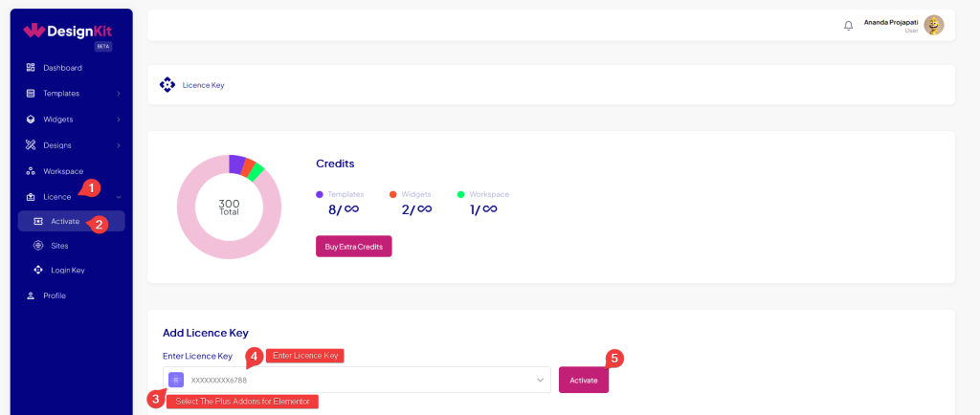Click the user avatar picture
The image size is (980, 415).
click(x=934, y=25)
